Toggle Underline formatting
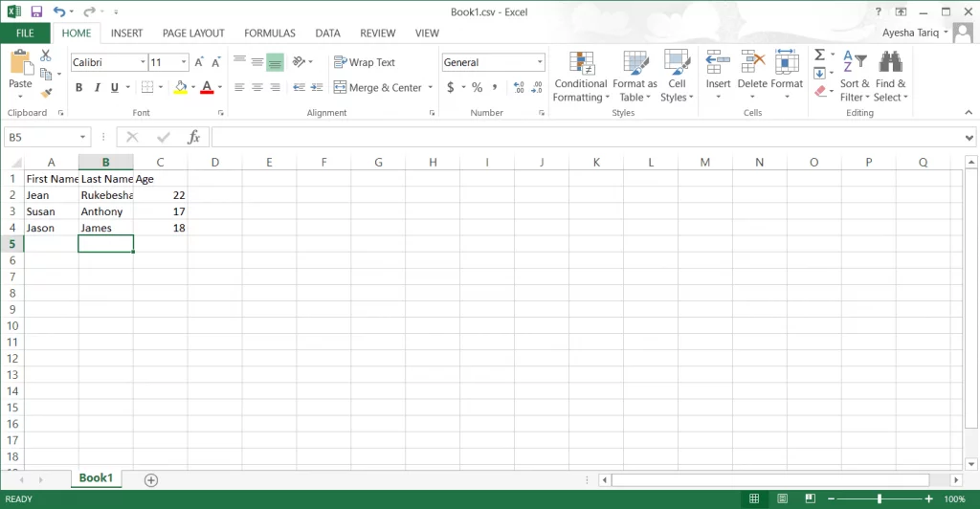Viewport: 980px width, 509px height. tap(115, 87)
